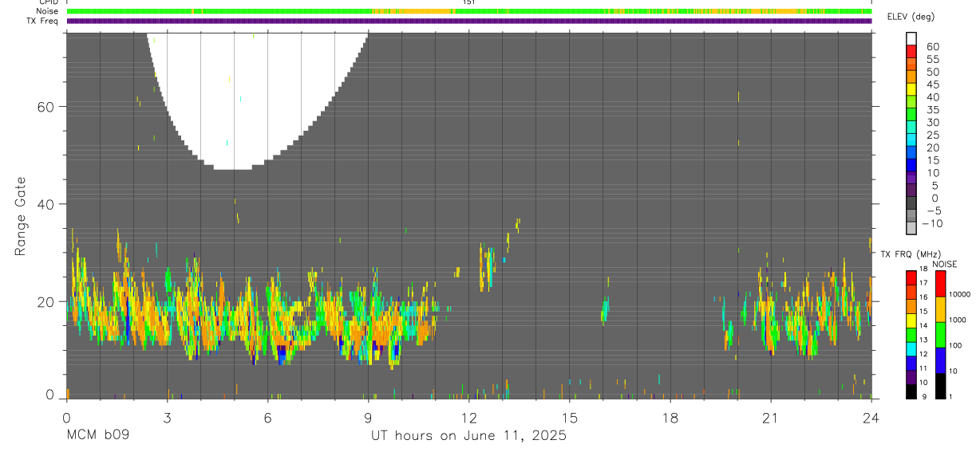Click the '100' tick label on NOISE legend
Image resolution: width=980 pixels, height=452 pixels.
(x=956, y=345)
